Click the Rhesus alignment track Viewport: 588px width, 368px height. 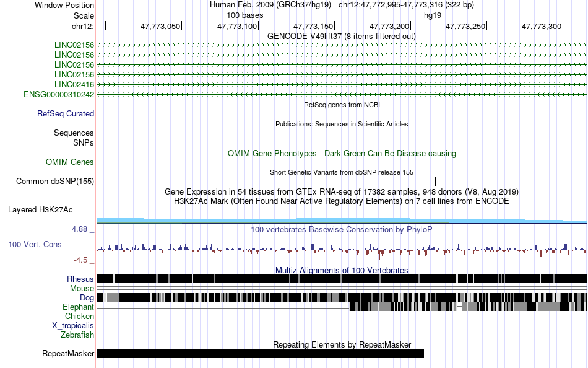(x=342, y=279)
